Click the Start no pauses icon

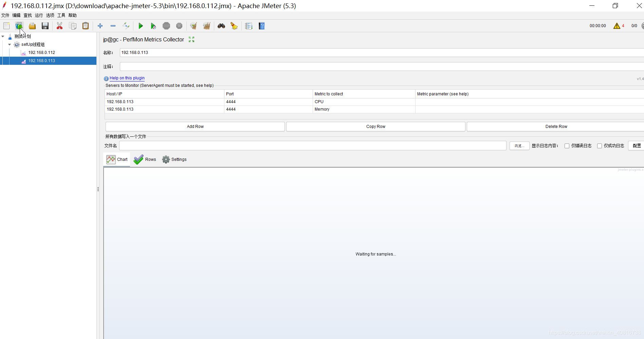pos(153,26)
